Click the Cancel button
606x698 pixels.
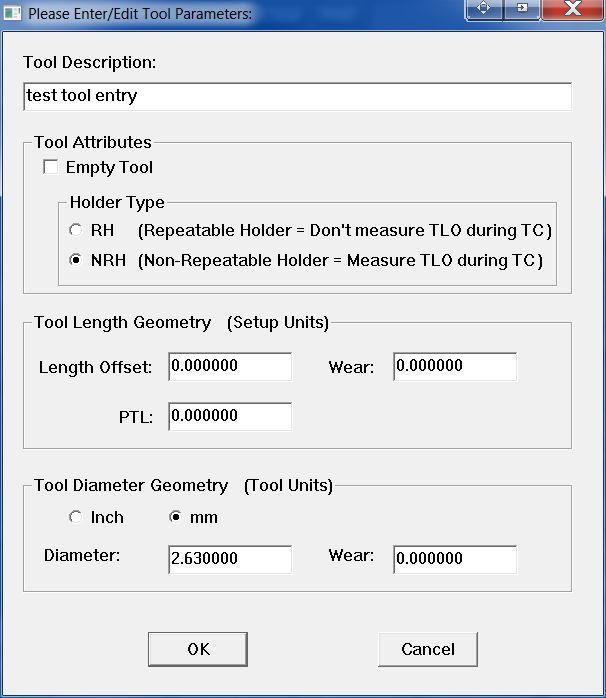428,649
